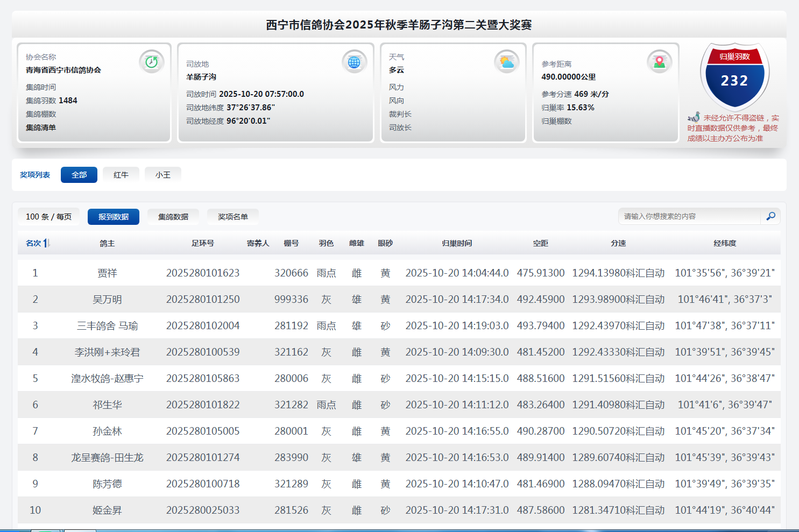The width and height of the screenshot is (799, 532).
Task: Select the 全部 awards filter
Action: (x=79, y=175)
